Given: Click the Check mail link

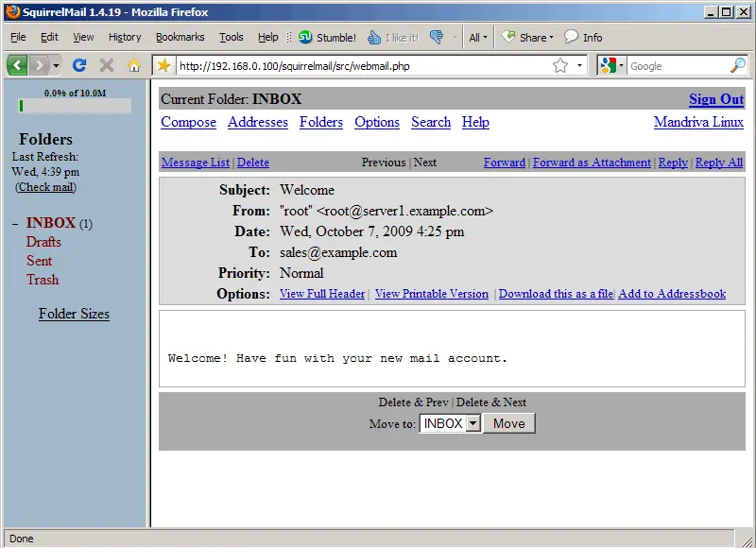Looking at the screenshot, I should pyautogui.click(x=45, y=187).
